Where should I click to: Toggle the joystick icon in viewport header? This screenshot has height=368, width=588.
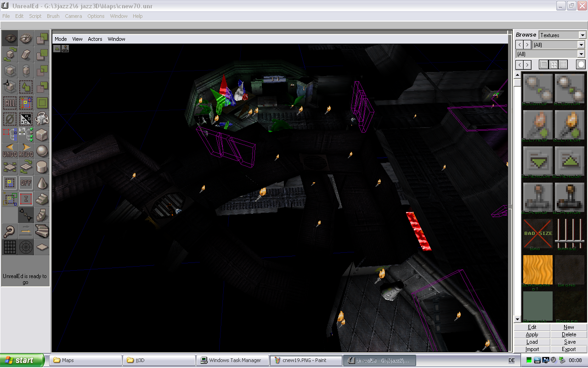tap(65, 48)
